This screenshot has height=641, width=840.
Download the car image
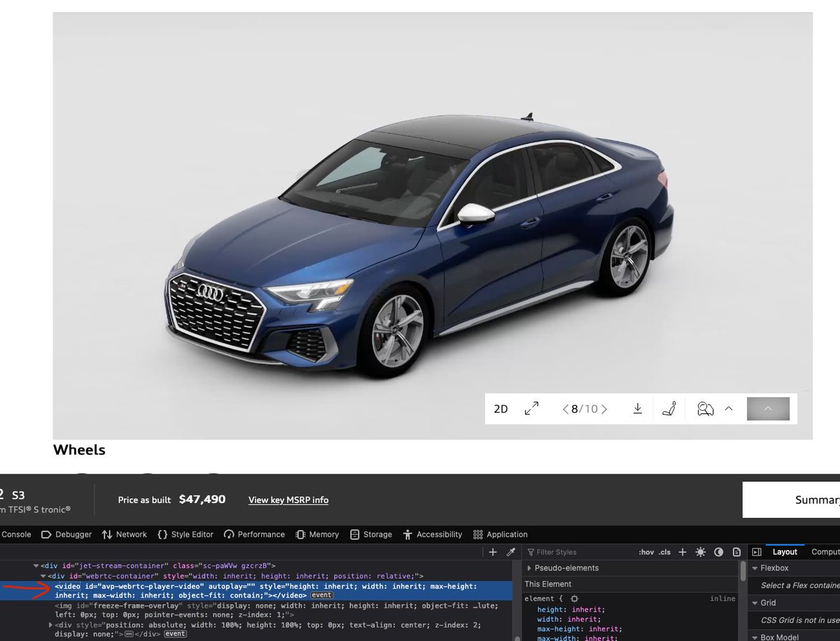[x=637, y=409]
